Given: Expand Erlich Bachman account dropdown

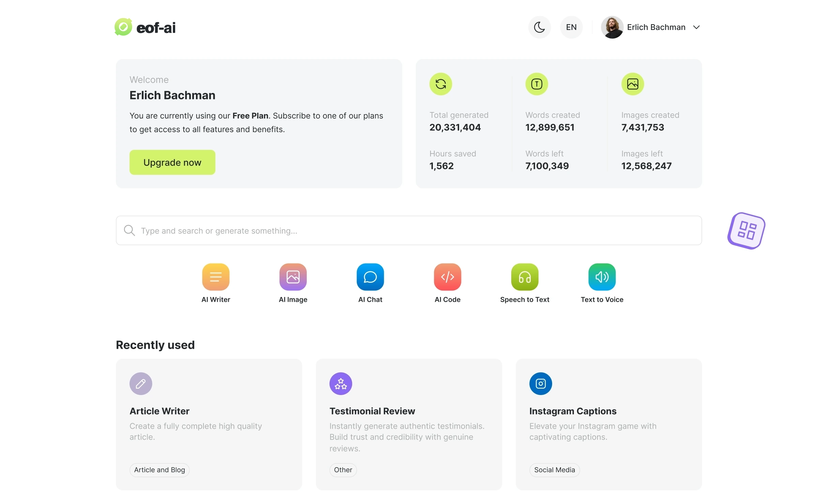Looking at the screenshot, I should [696, 27].
